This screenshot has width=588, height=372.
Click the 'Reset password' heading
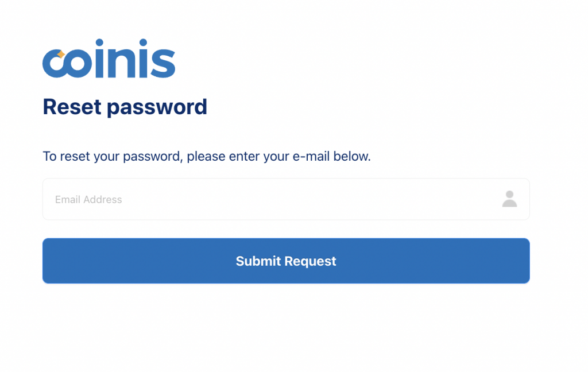coord(125,107)
